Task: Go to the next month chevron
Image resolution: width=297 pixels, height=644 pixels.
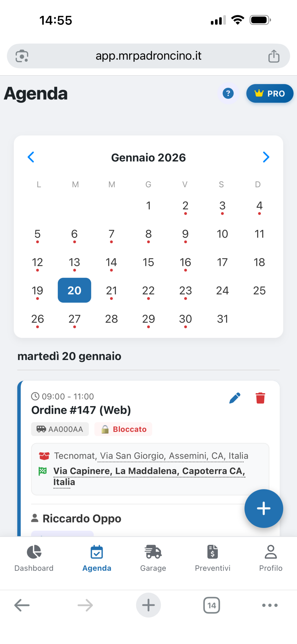Action: coord(266,157)
